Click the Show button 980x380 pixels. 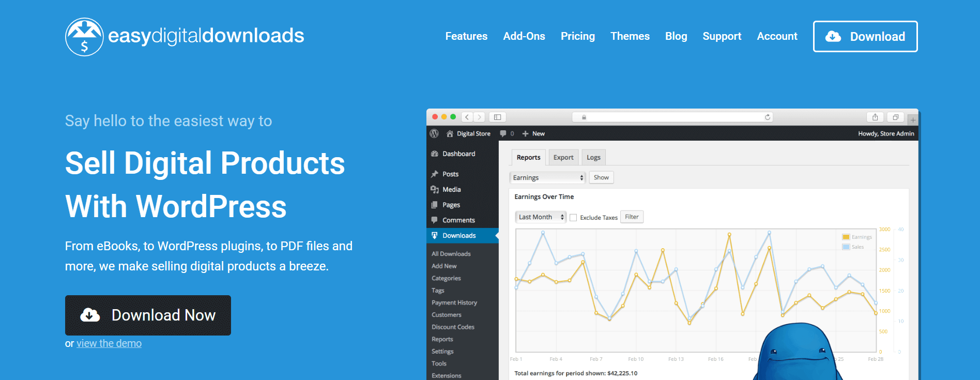point(601,177)
